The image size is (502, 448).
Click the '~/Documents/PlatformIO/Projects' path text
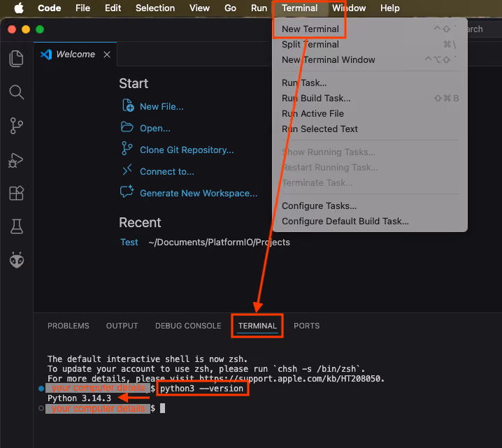point(220,243)
